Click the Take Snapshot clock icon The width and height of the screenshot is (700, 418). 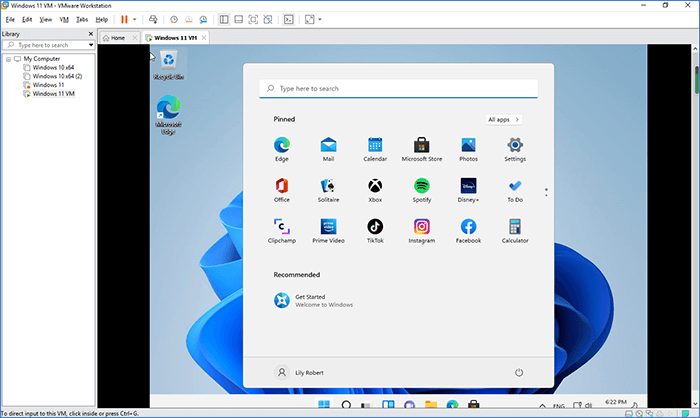174,19
